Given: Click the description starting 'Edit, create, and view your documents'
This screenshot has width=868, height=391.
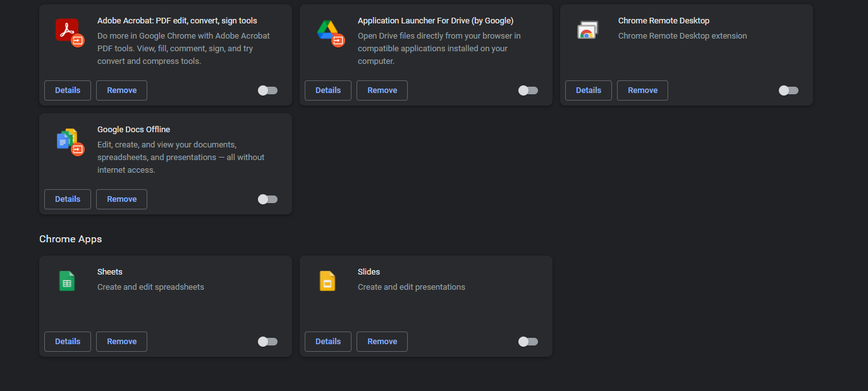Looking at the screenshot, I should [181, 158].
